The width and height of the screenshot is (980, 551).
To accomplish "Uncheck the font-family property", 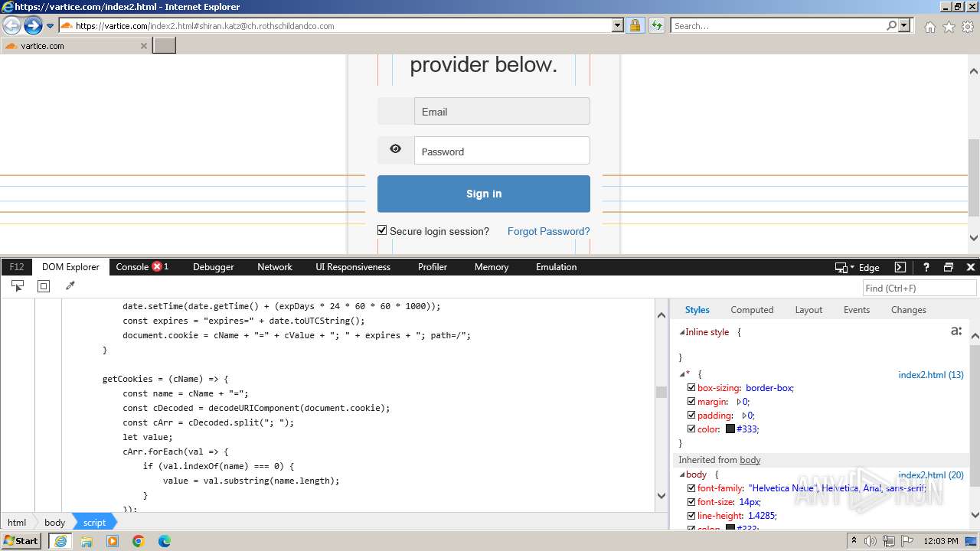I will pyautogui.click(x=691, y=488).
